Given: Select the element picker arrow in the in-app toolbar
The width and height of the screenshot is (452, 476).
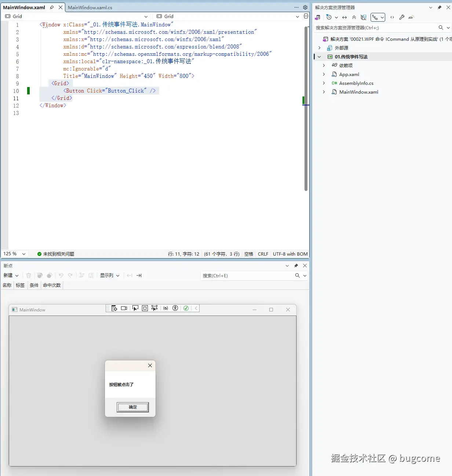Looking at the screenshot, I should click(135, 308).
